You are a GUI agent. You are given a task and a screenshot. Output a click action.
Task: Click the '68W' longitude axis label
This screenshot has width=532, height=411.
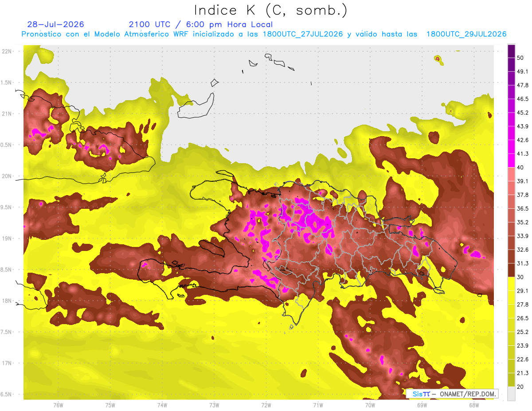click(473, 405)
